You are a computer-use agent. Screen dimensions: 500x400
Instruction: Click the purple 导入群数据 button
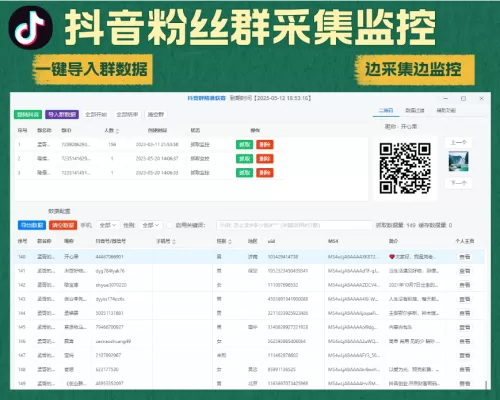click(62, 115)
